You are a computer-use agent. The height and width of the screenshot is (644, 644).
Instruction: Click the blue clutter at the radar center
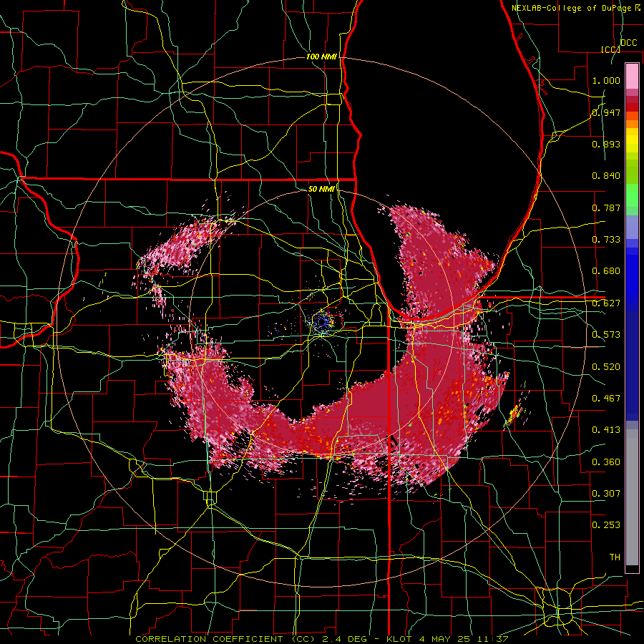point(321,321)
